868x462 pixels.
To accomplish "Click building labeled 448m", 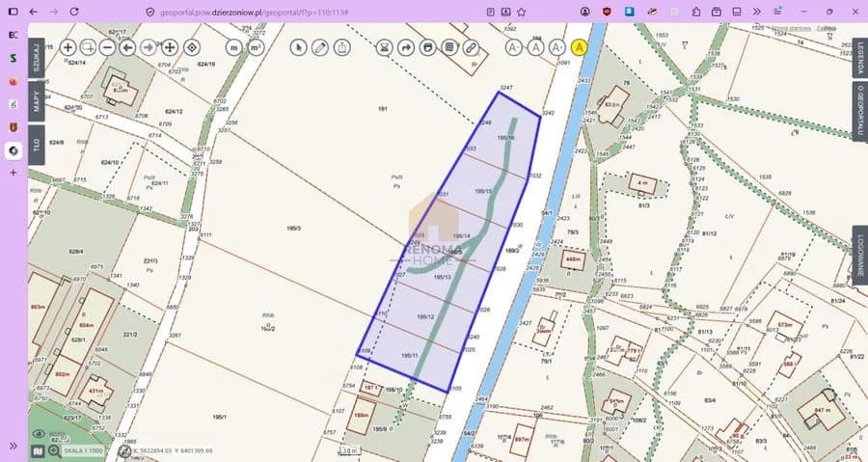I will tap(573, 259).
